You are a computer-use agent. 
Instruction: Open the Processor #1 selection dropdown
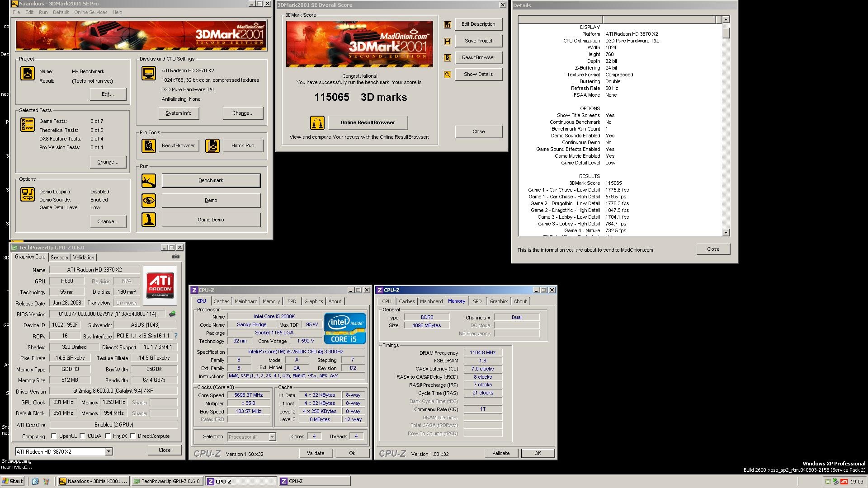click(272, 436)
